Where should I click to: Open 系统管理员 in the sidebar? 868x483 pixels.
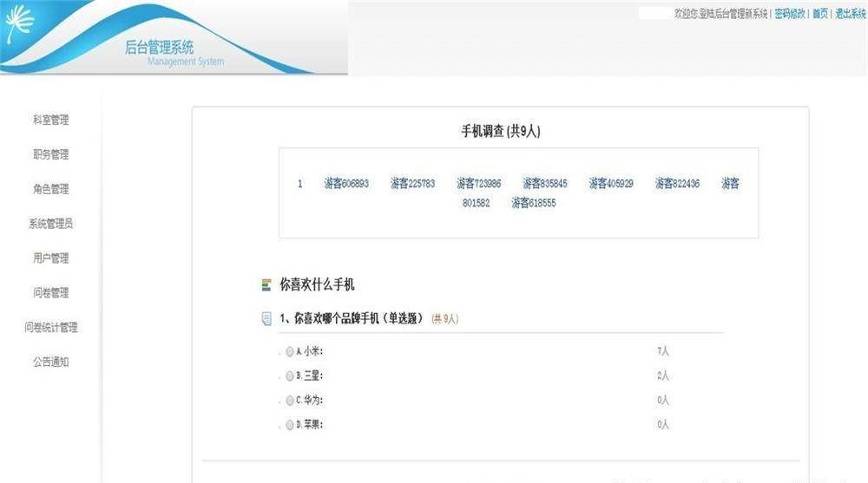point(51,224)
